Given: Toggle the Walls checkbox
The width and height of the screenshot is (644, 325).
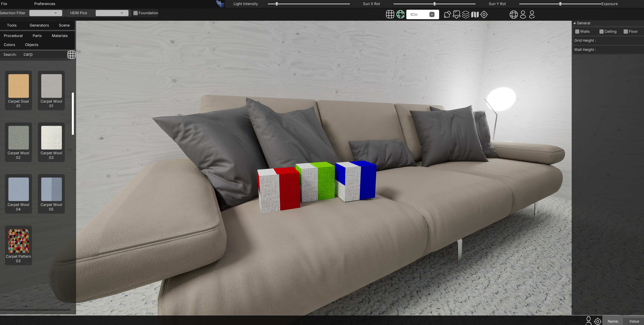Looking at the screenshot, I should 577,32.
